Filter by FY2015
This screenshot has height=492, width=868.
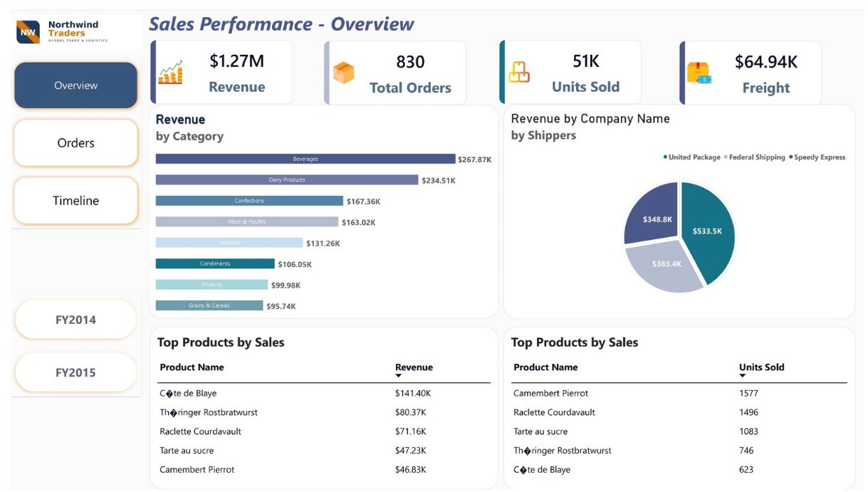click(75, 372)
